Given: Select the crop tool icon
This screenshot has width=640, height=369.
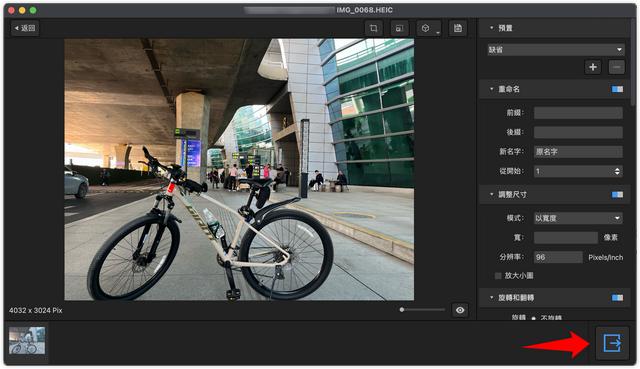Looking at the screenshot, I should (373, 28).
